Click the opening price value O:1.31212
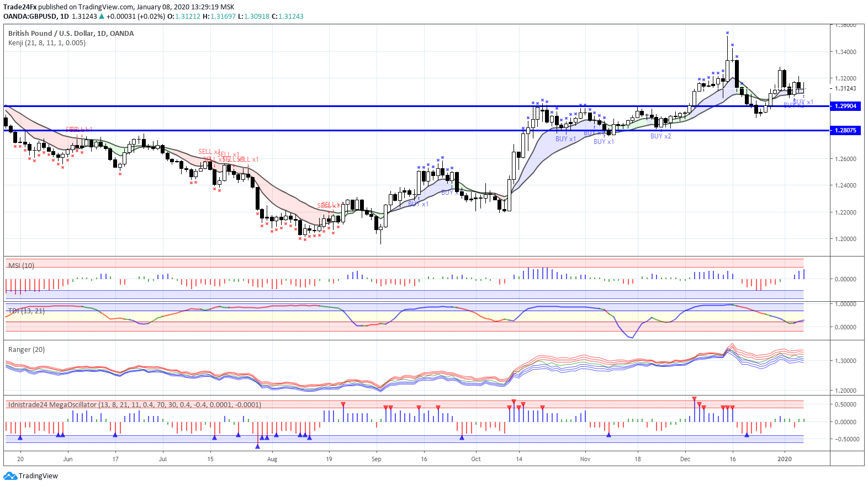This screenshot has width=868, height=486. click(x=184, y=17)
